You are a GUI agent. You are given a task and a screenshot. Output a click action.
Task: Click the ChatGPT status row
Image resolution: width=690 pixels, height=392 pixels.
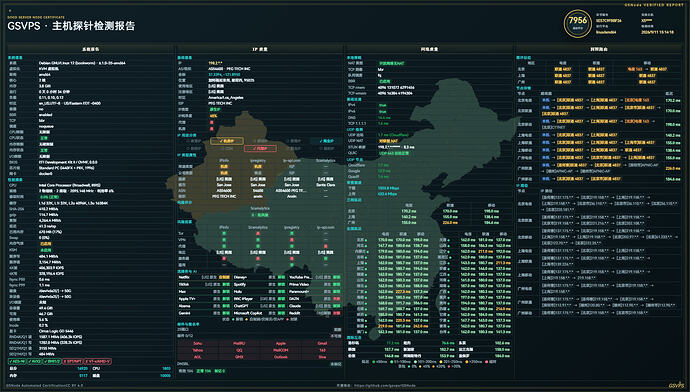[260, 306]
